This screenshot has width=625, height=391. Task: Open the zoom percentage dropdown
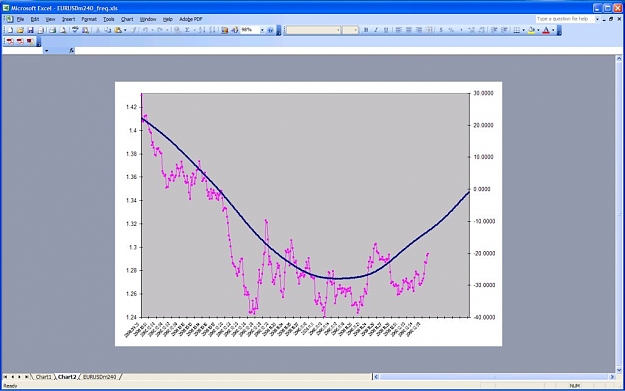(x=262, y=30)
